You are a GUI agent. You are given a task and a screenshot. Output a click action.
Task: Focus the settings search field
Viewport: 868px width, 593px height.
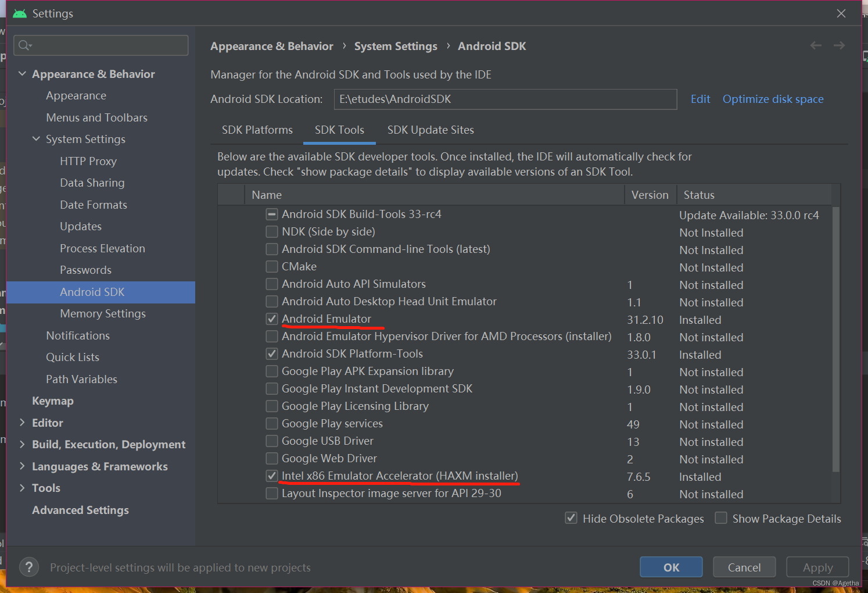tap(101, 45)
